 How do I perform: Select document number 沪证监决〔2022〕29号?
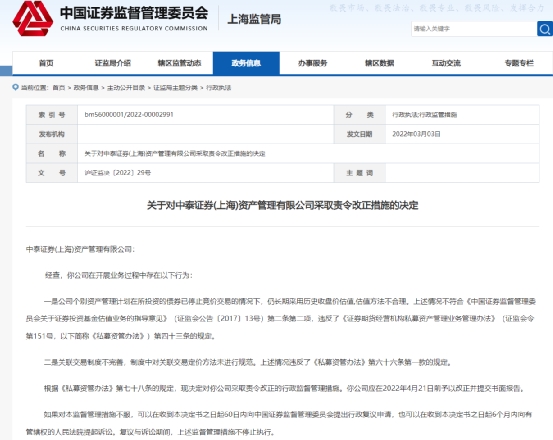coord(118,173)
